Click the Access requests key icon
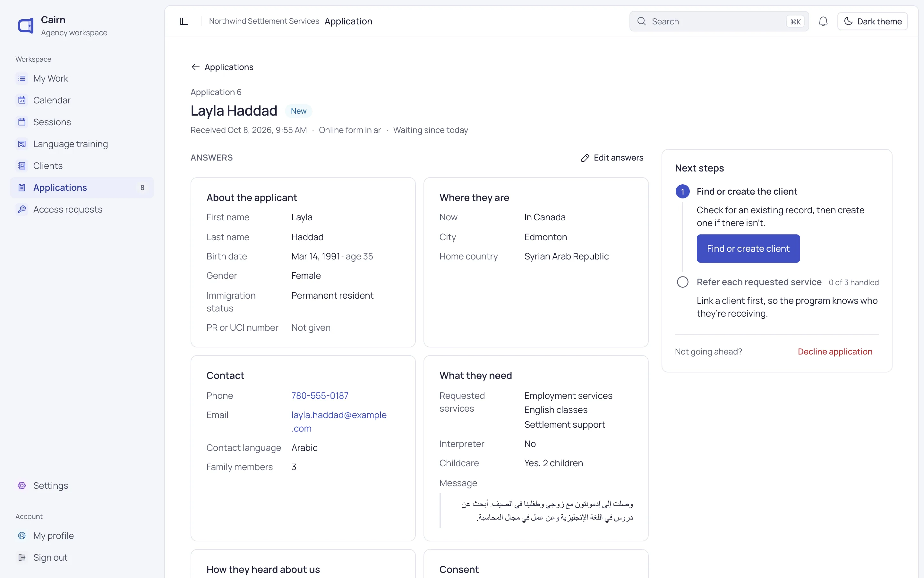 pos(22,209)
